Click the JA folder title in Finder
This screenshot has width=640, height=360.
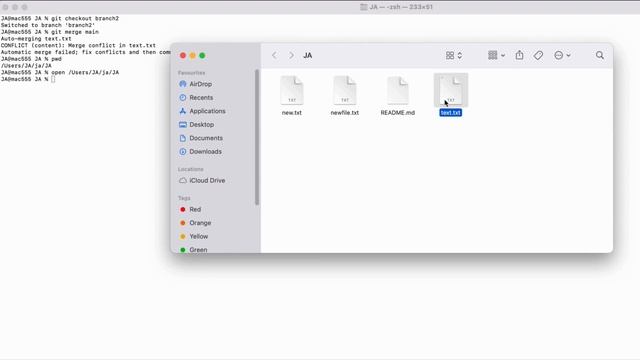pyautogui.click(x=308, y=56)
